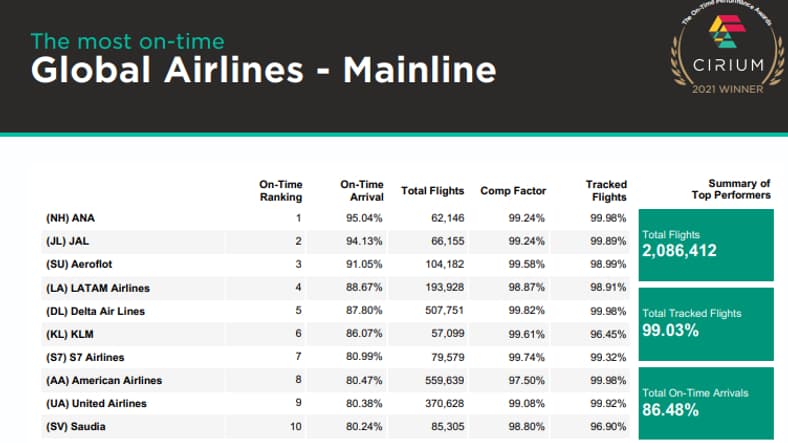The width and height of the screenshot is (788, 443).
Task: Click the Total Flights column header
Action: pos(433,190)
